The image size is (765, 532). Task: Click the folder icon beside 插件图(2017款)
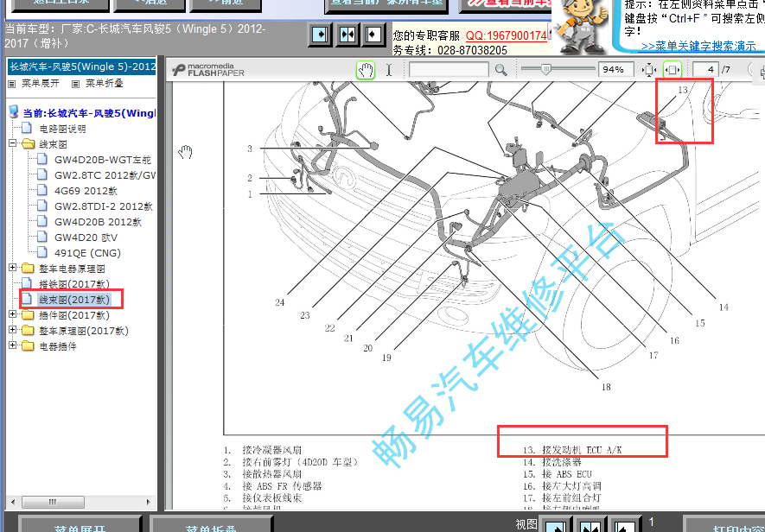(x=29, y=315)
